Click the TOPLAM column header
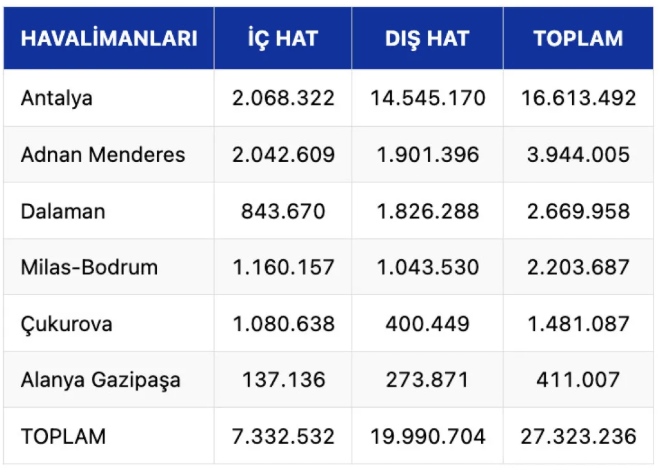The width and height of the screenshot is (663, 474). pos(578,39)
